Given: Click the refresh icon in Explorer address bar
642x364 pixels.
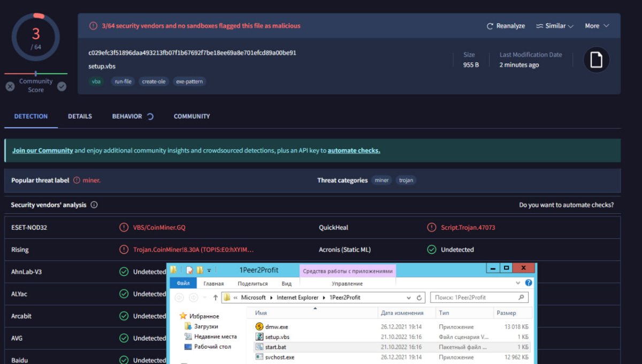Looking at the screenshot, I should [x=420, y=298].
